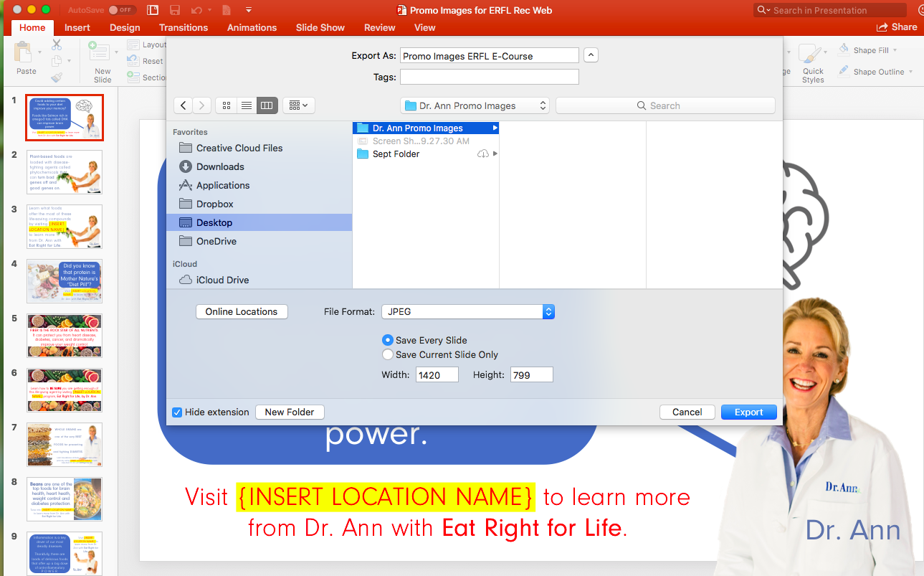
Task: Open the View tab
Action: [x=424, y=27]
